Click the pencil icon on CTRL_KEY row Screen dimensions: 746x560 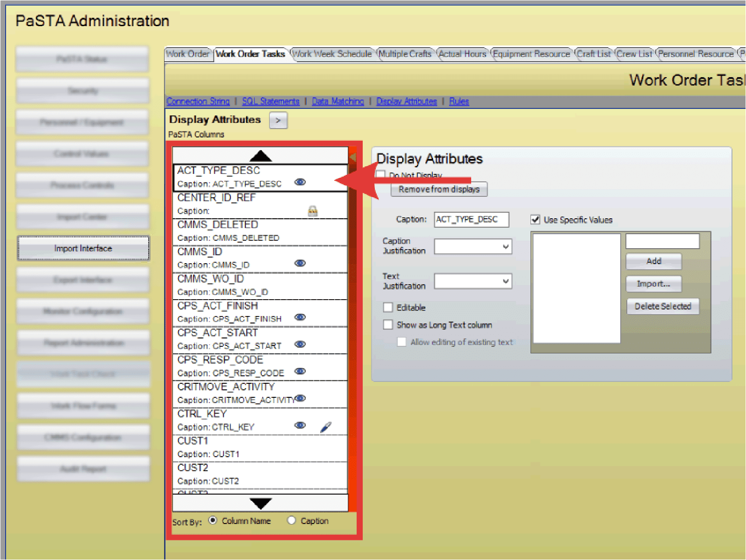[326, 427]
